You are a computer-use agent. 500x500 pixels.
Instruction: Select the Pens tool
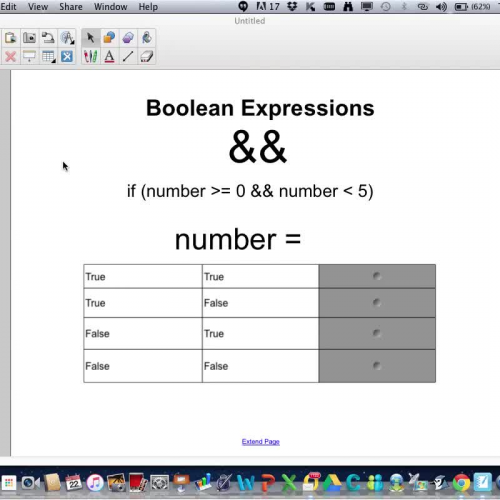pyautogui.click(x=90, y=56)
